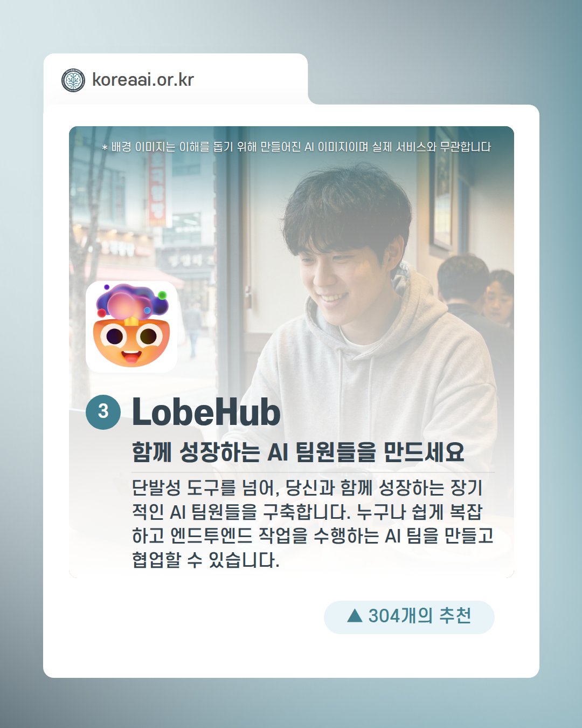The image size is (582, 728).
Task: Click the description paragraph starting with 단발성 도구를
Action: [x=313, y=523]
